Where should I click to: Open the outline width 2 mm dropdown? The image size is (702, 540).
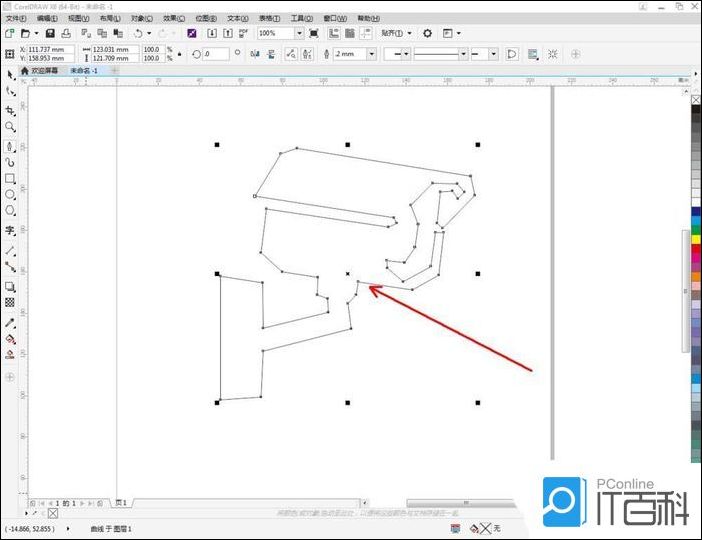click(372, 54)
